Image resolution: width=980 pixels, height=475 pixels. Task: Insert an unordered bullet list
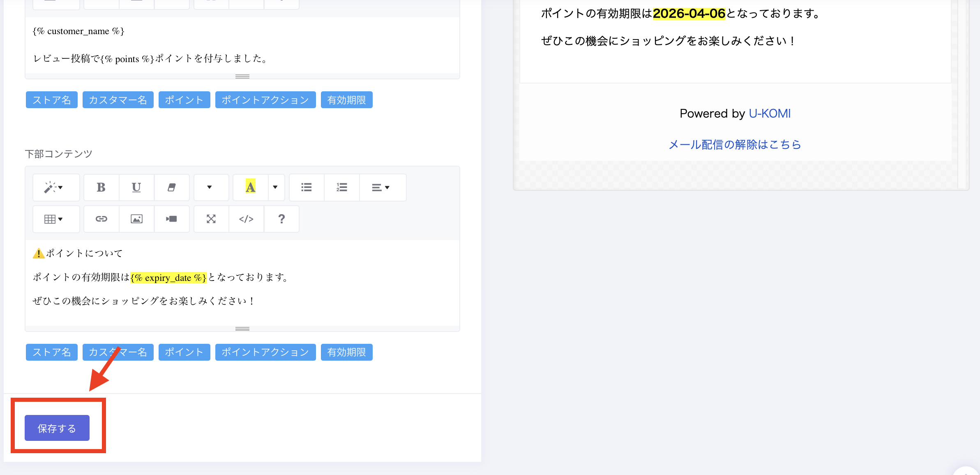307,188
